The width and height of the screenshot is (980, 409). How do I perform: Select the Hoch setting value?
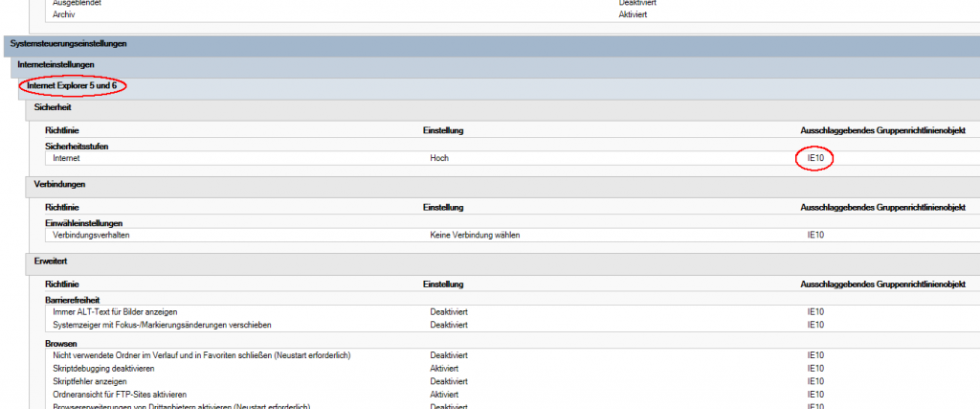[x=439, y=158]
